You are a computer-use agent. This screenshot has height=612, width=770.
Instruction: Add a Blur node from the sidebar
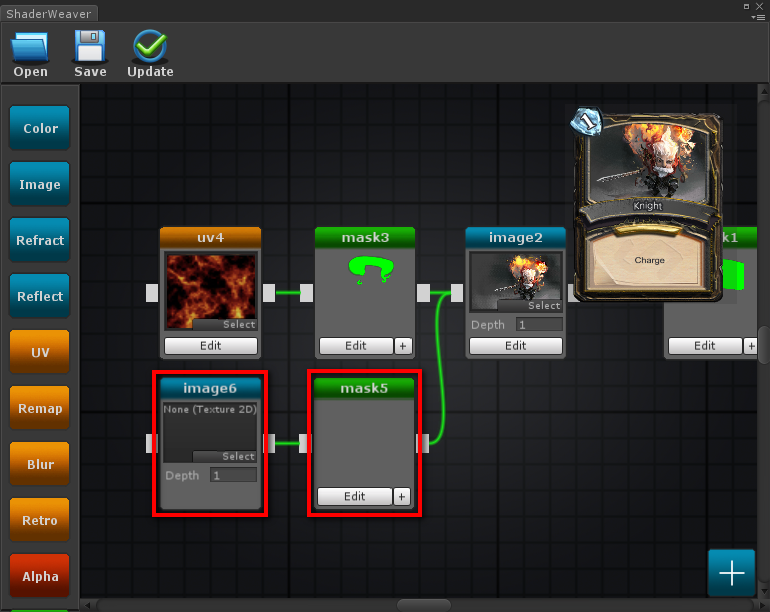(40, 464)
